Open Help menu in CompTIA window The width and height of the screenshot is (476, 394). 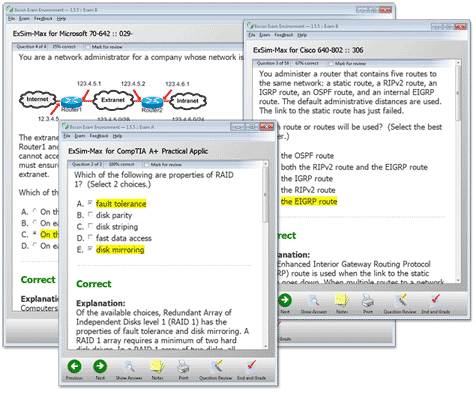tap(117, 136)
